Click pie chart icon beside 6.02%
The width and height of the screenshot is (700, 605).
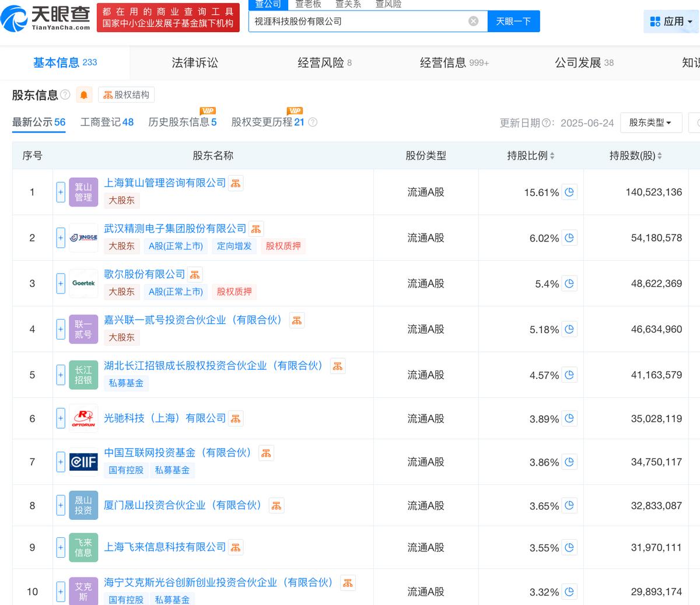coord(570,238)
